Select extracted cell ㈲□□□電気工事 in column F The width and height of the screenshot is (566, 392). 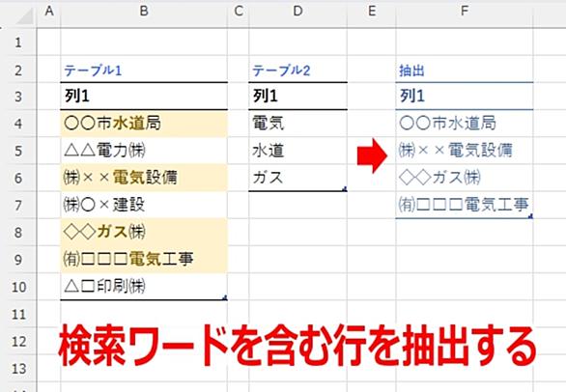click(465, 205)
